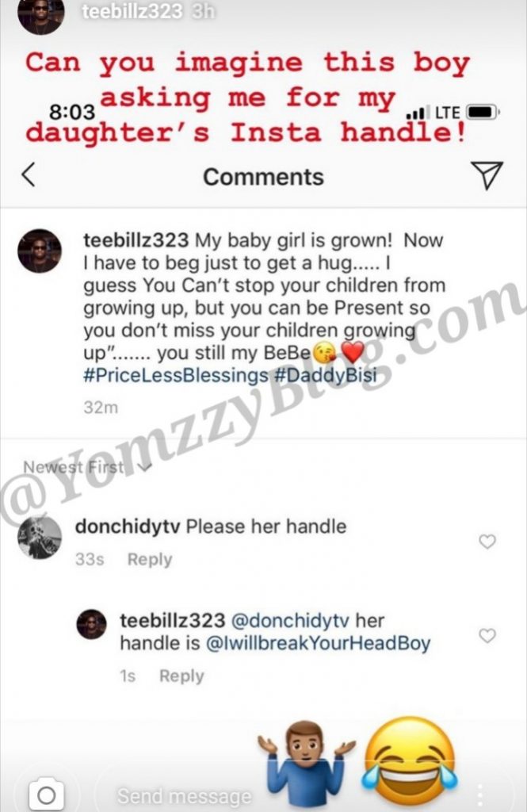Tap the Send message input field

pos(184,795)
